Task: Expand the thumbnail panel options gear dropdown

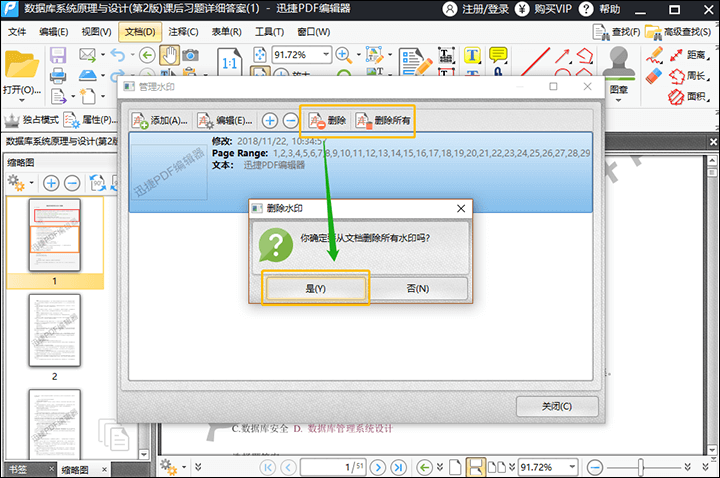Action: click(31, 183)
